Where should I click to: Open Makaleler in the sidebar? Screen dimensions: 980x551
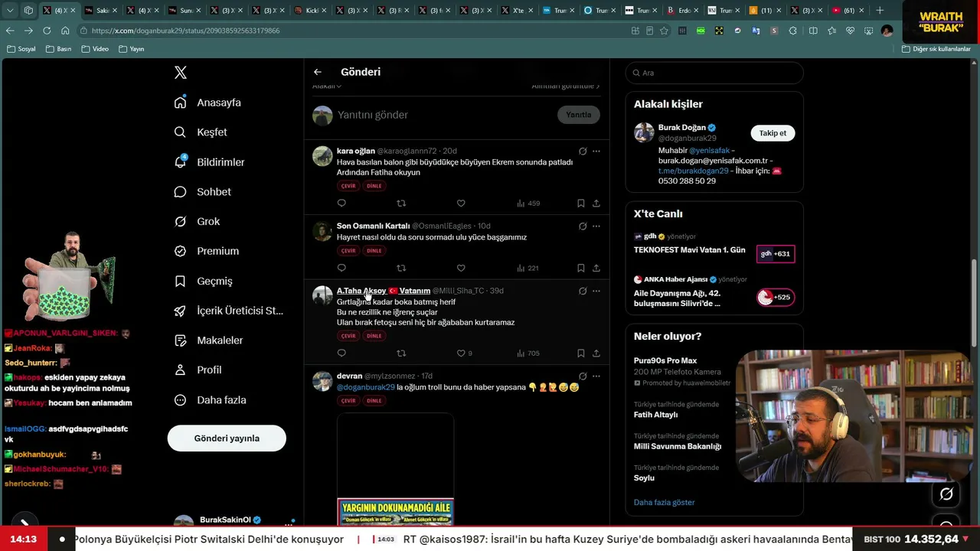click(x=208, y=341)
